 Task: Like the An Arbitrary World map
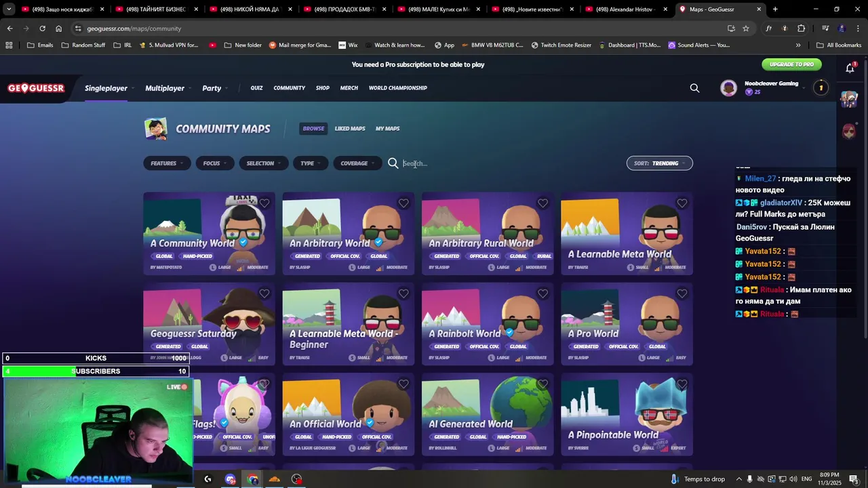click(403, 203)
